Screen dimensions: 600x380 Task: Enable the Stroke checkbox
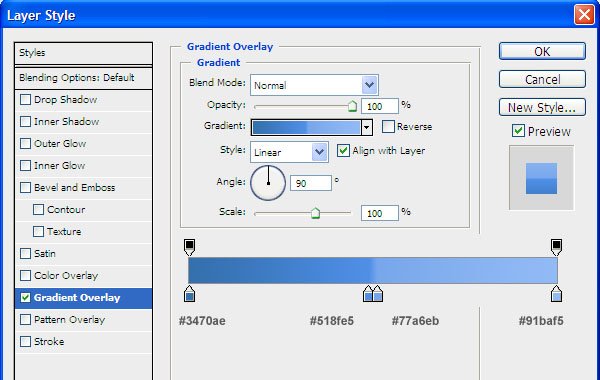click(x=25, y=341)
